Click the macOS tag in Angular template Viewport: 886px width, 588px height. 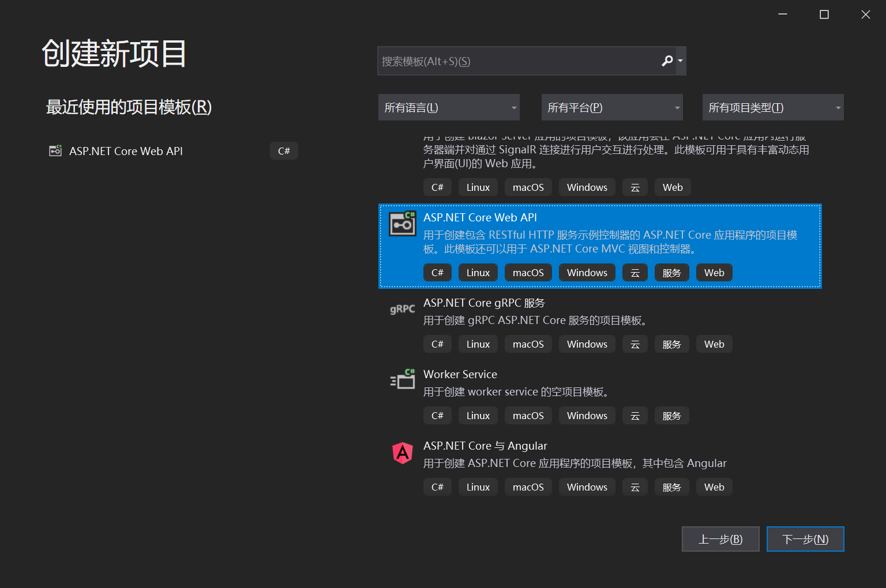point(528,487)
